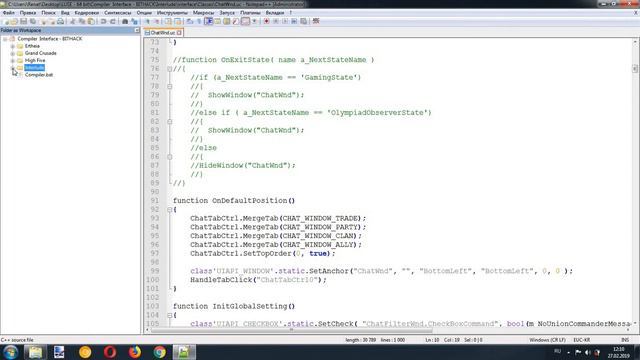The image size is (640, 360).
Task: Click the Stop macro recording icon
Action: tap(275, 21)
